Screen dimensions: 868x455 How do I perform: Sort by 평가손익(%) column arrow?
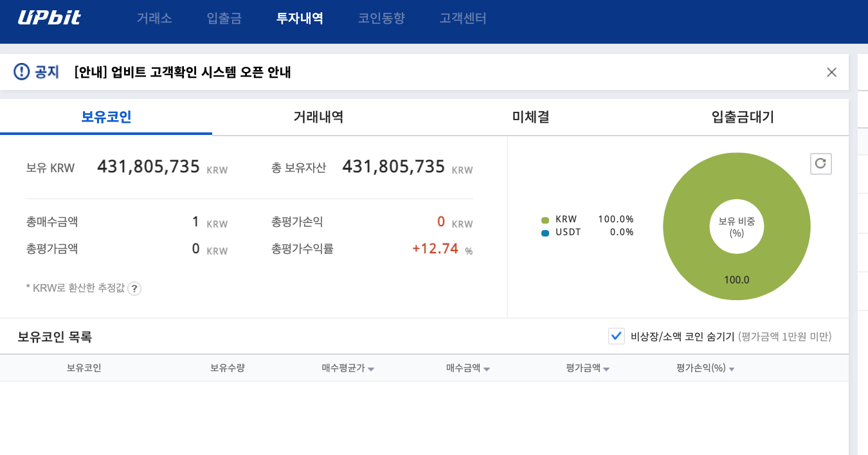(732, 370)
